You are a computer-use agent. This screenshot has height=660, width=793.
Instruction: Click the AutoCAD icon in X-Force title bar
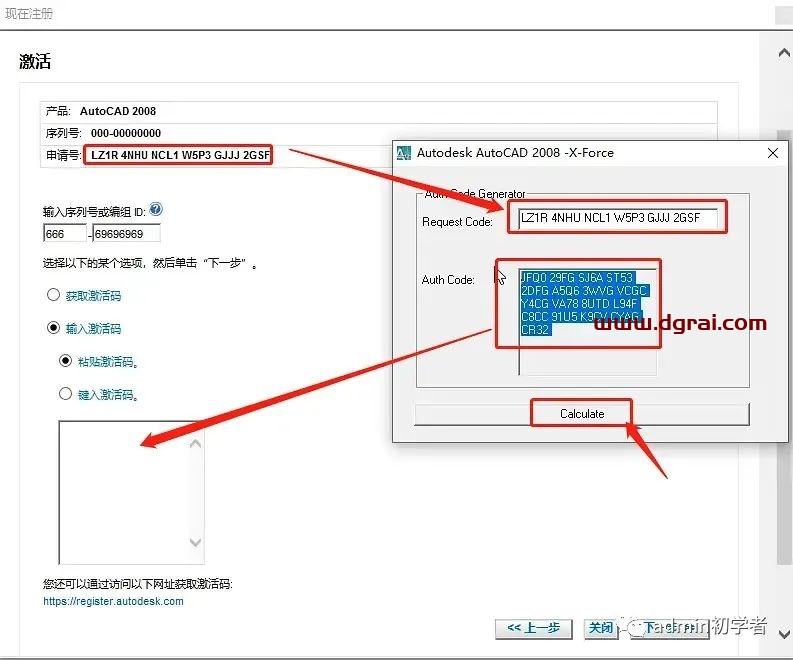click(404, 153)
